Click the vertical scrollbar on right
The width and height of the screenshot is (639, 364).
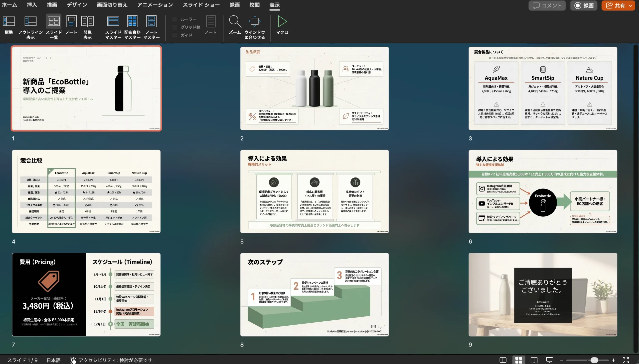point(636,198)
